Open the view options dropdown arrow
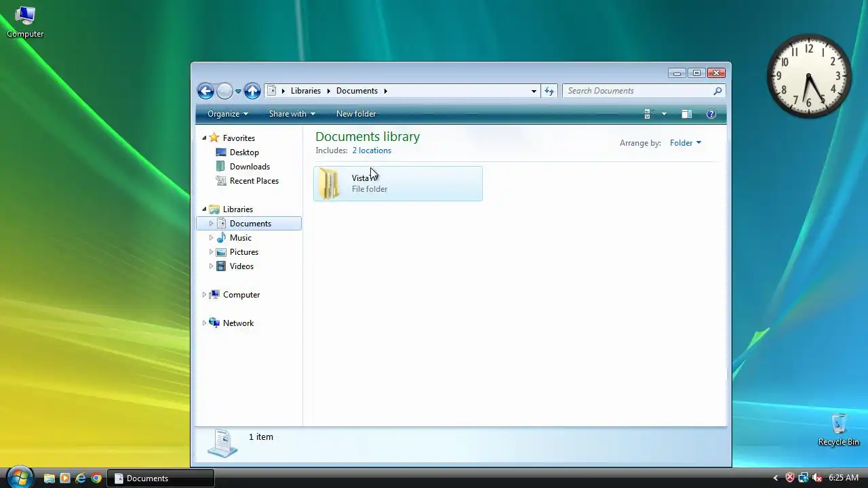 pos(664,114)
